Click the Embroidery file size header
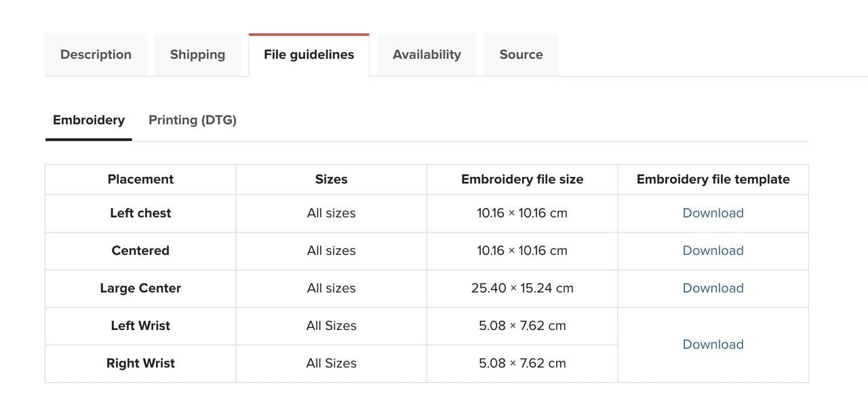Viewport: 868px width, 408px height. (x=522, y=180)
